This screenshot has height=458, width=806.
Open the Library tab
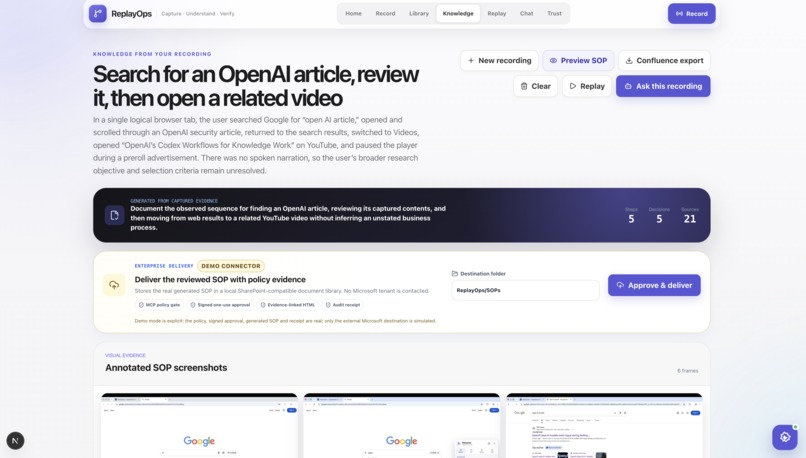click(x=418, y=14)
